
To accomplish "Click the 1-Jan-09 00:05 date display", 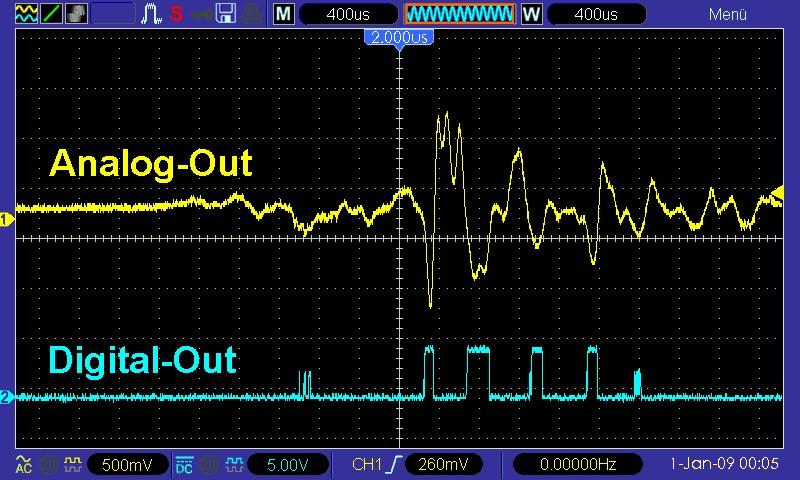I will (724, 464).
